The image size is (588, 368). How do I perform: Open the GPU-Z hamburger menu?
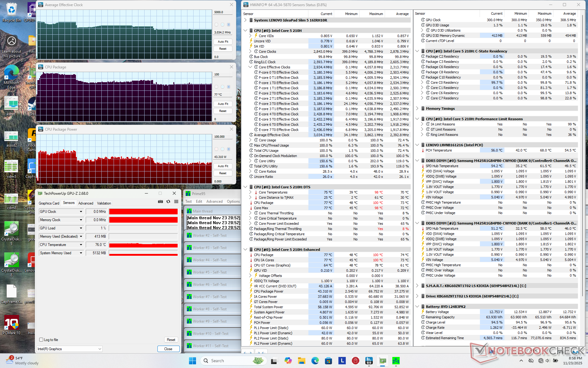[176, 201]
